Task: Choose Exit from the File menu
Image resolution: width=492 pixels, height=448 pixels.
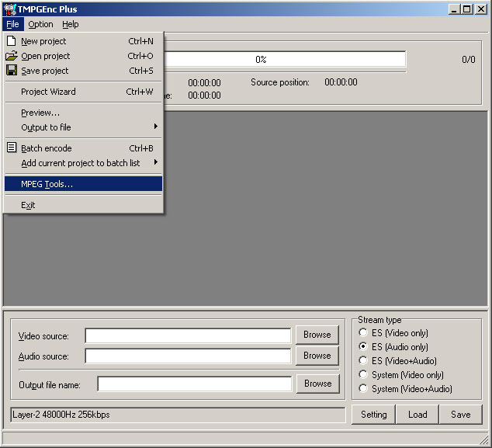Action: click(84, 205)
